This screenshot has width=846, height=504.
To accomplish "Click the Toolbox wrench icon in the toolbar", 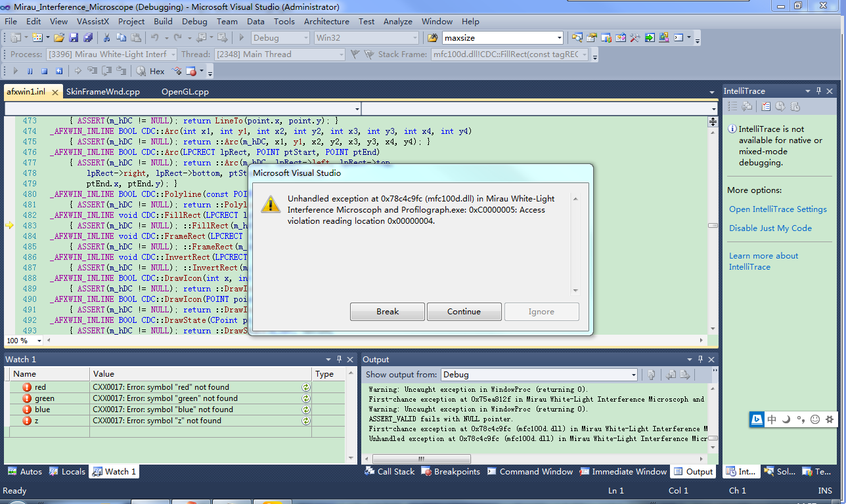I will point(635,38).
